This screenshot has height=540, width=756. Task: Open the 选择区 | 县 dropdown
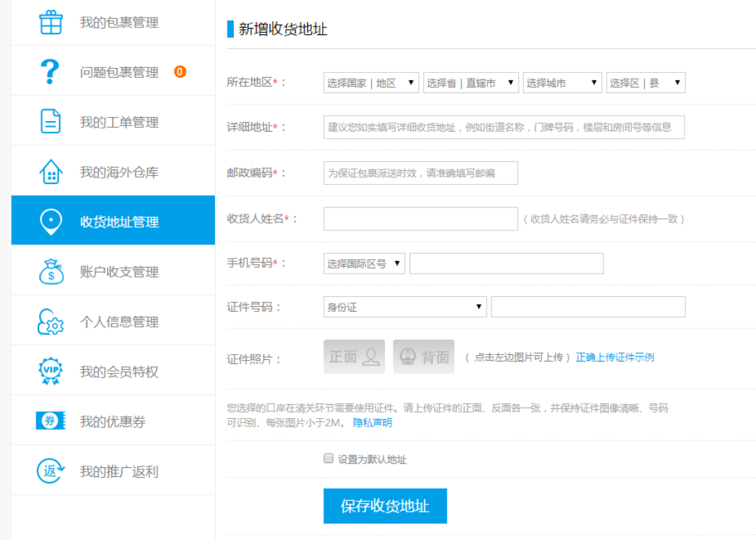pyautogui.click(x=645, y=83)
